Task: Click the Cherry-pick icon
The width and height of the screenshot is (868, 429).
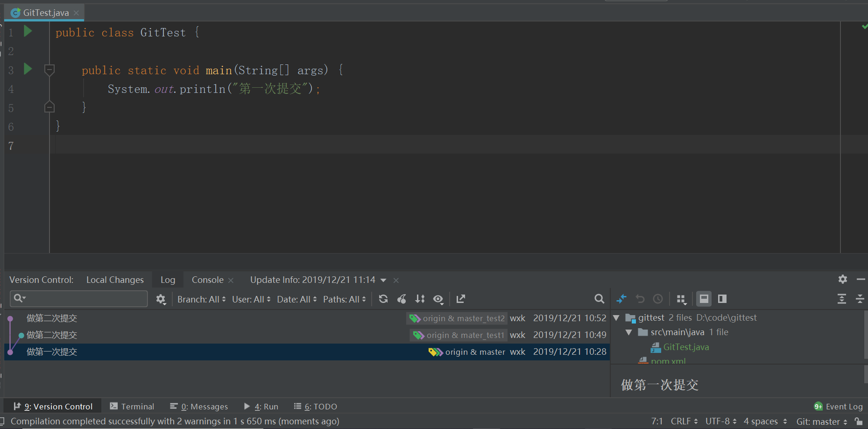Action: click(402, 299)
